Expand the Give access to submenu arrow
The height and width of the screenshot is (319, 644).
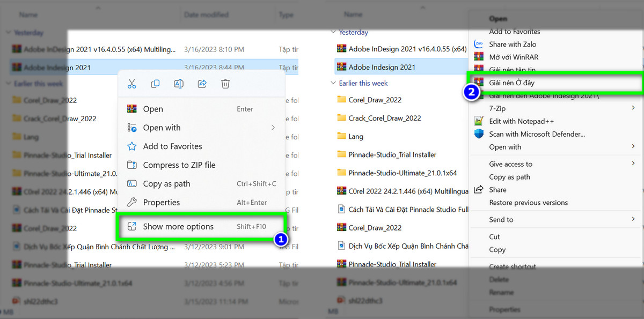634,164
